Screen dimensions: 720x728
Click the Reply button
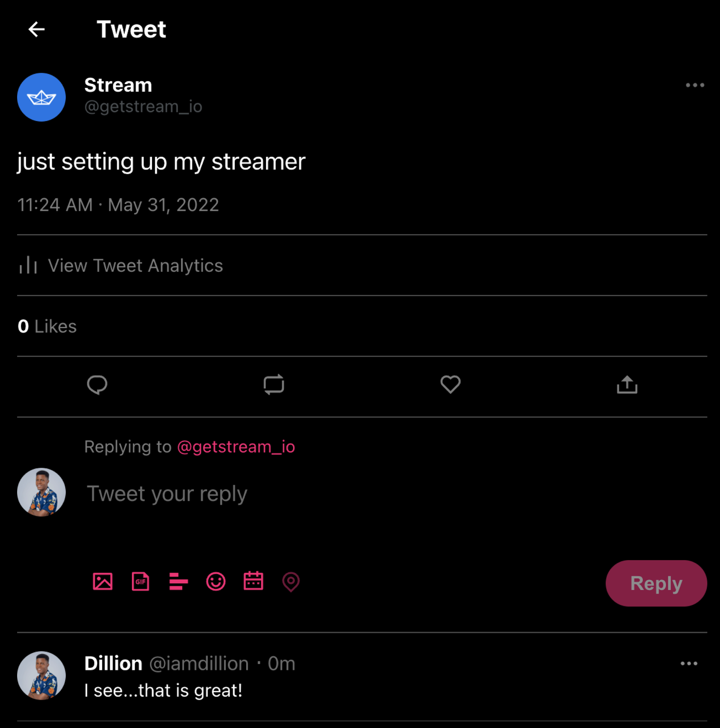[656, 583]
